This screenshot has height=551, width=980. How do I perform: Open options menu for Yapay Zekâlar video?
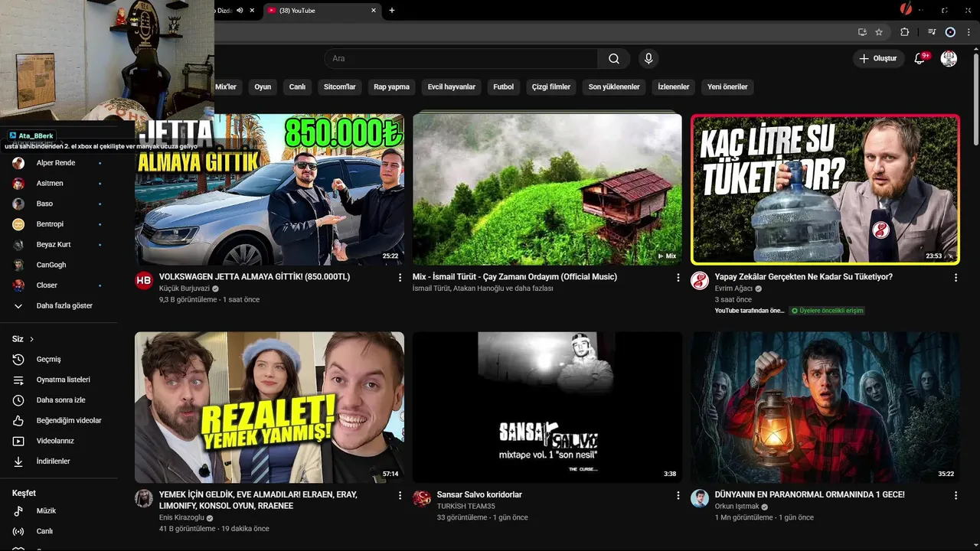(x=955, y=278)
